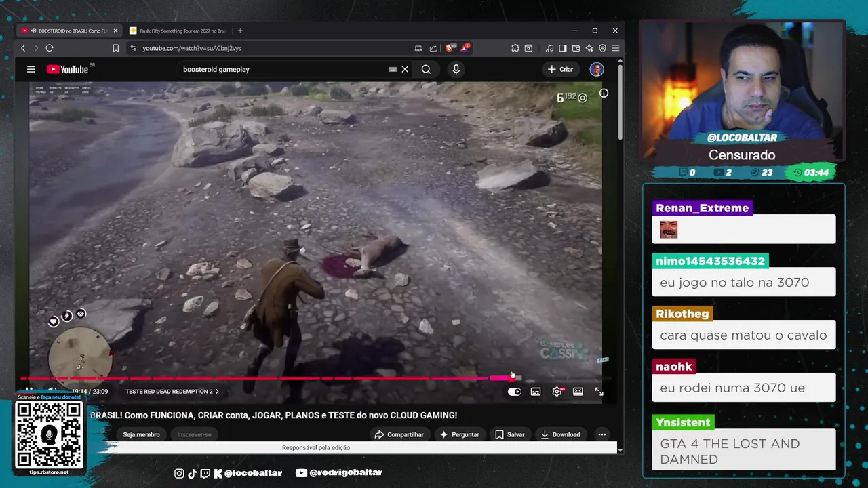
Task: Click the 03:44 stream timer
Action: [x=811, y=172]
